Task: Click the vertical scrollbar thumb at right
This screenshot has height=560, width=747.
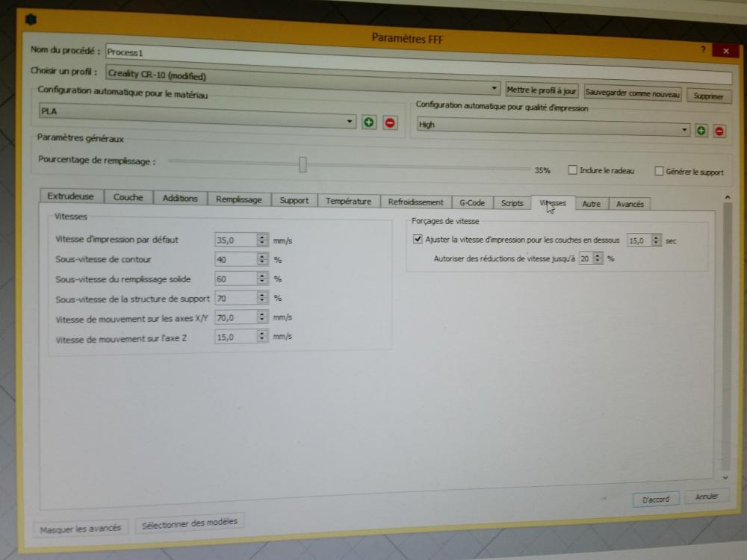Action: (726, 336)
